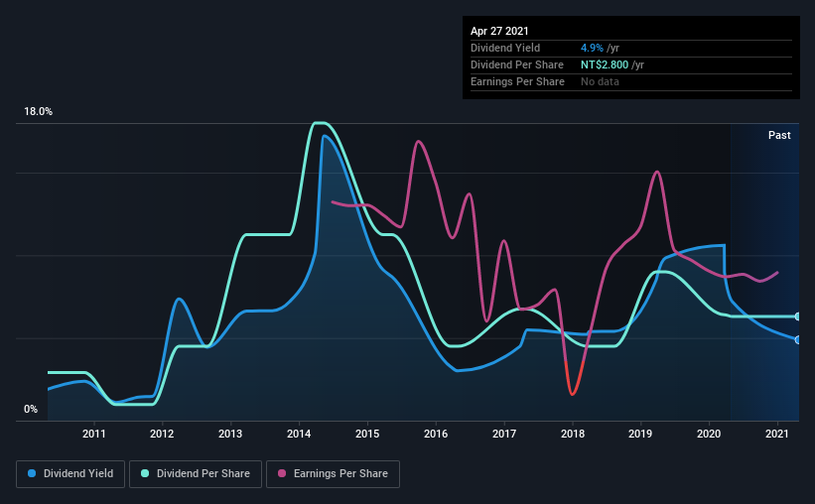Screen dimensions: 815x504
Task: Select the 2014 x-axis label
Action: (299, 434)
